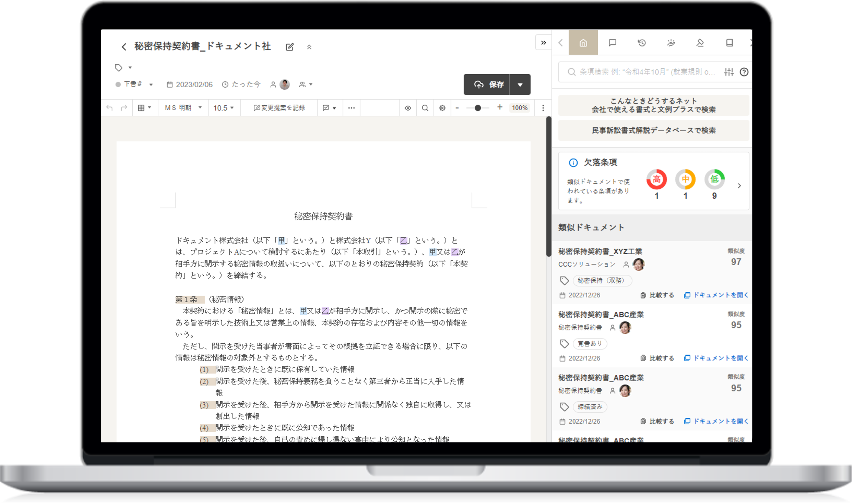This screenshot has height=504, width=852.
Task: Open the MS 明朝 font dropdown
Action: pos(183,108)
